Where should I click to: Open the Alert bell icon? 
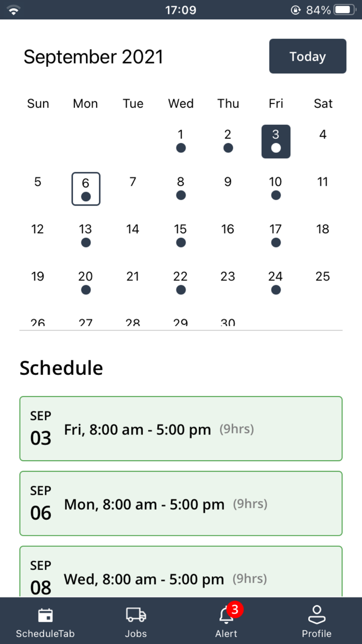click(x=226, y=616)
